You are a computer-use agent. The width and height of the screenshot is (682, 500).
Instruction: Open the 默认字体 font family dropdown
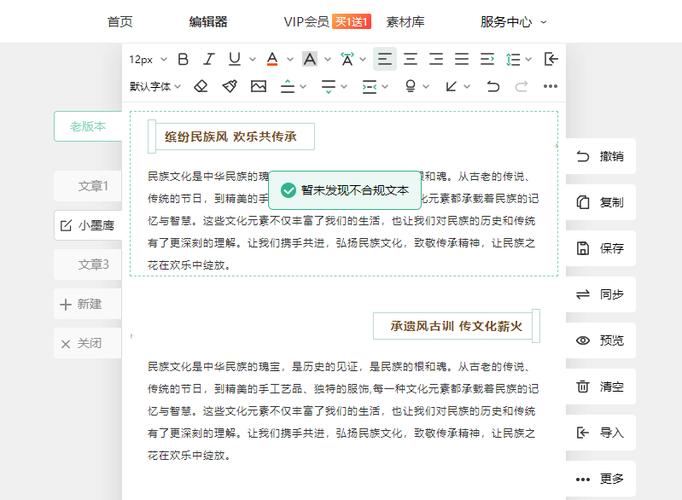coord(155,87)
